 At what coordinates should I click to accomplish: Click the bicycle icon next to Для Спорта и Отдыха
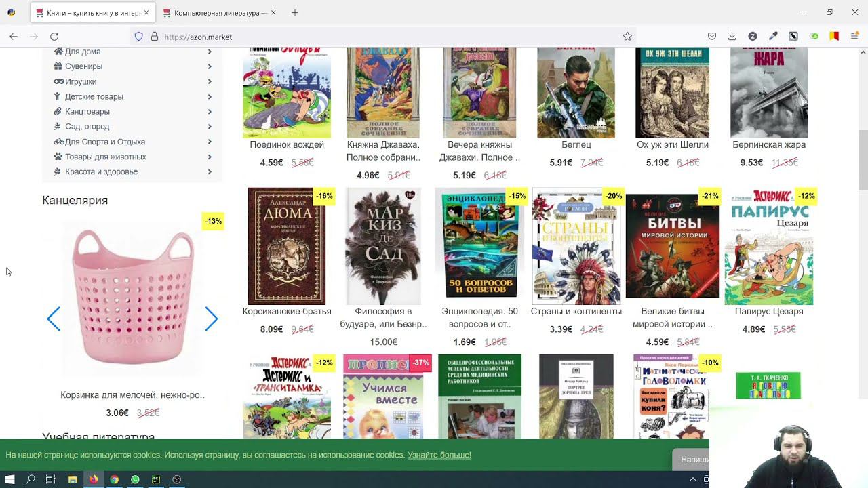tap(59, 142)
